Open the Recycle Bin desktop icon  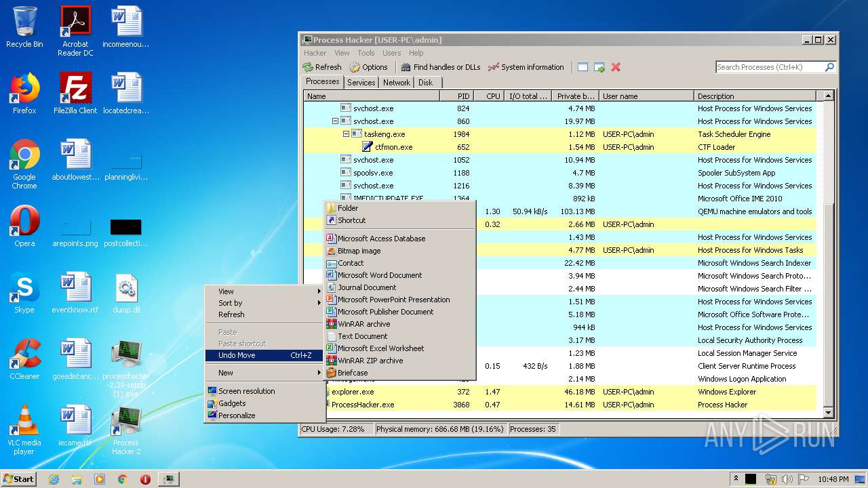[24, 27]
